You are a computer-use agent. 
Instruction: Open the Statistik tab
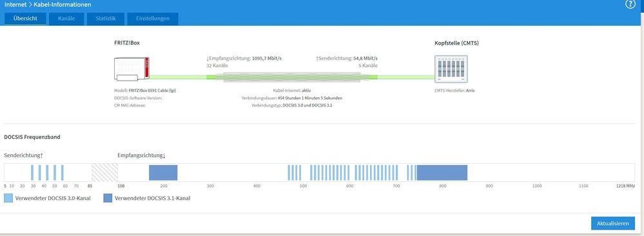[106, 19]
